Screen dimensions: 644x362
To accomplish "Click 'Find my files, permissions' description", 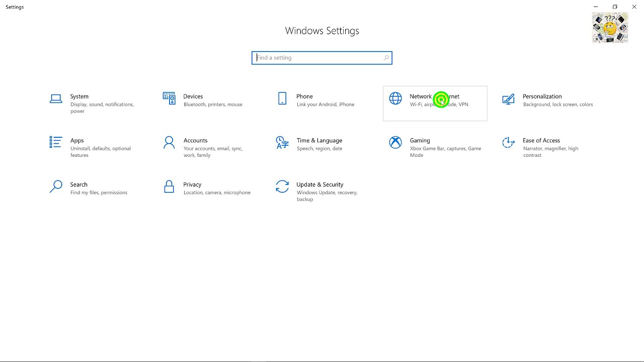I will 99,193.
